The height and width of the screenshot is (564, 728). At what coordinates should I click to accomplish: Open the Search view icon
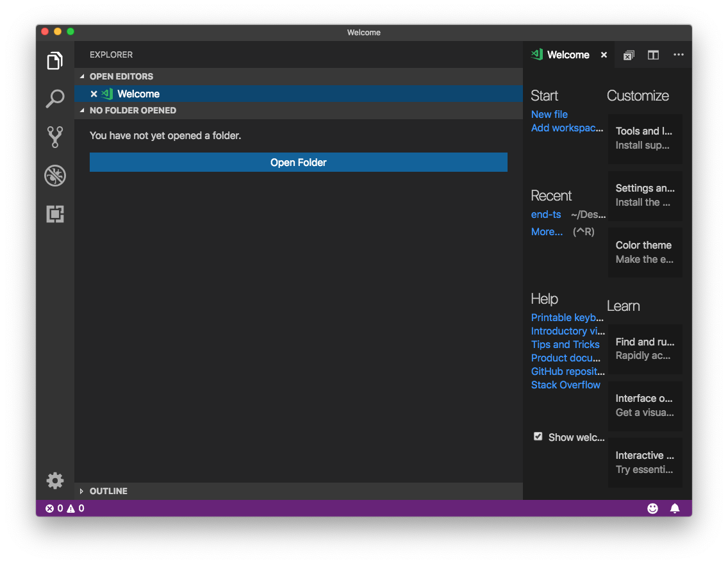pos(54,99)
